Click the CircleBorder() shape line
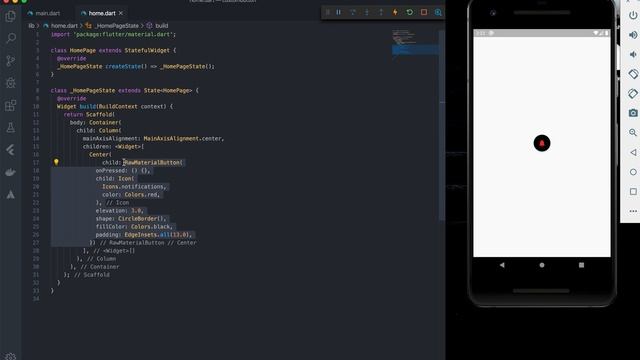Screen dimensions: 640x360 coord(131,219)
